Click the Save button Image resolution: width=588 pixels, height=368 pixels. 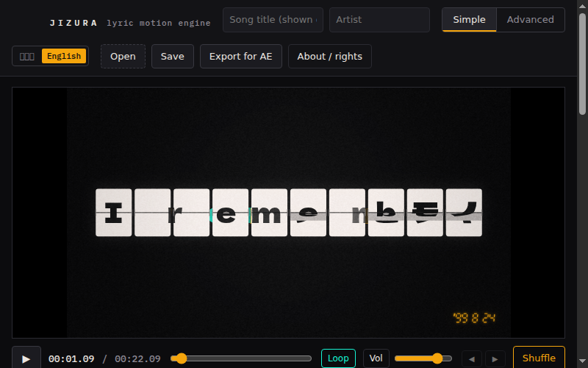tap(173, 57)
